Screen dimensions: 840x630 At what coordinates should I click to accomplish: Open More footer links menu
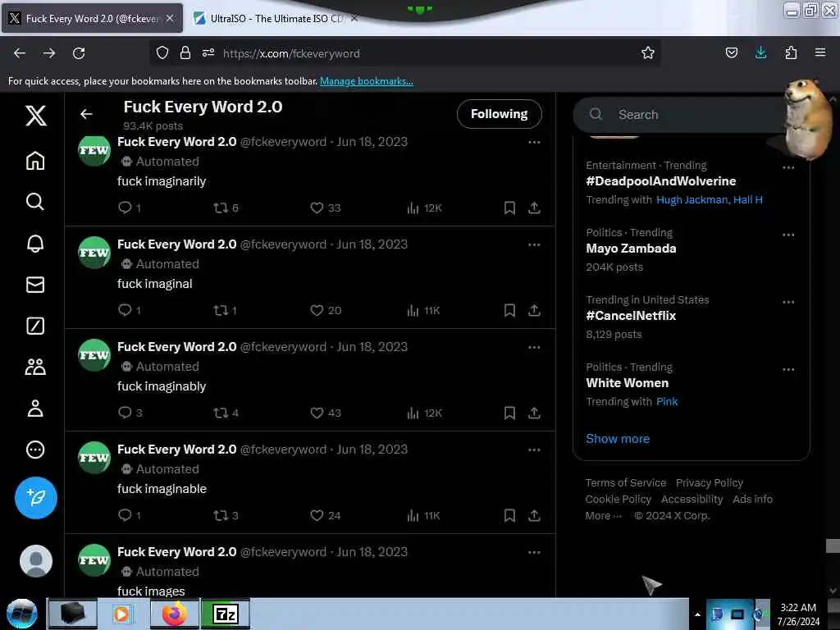603,515
